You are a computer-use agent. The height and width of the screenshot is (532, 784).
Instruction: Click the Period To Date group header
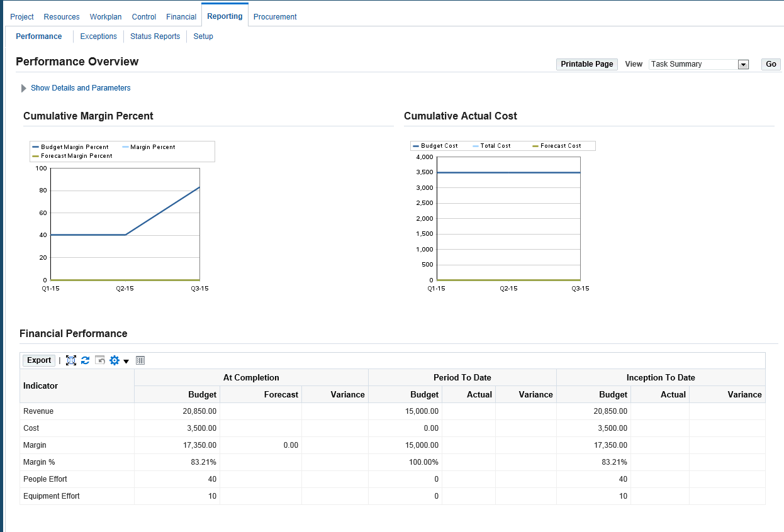click(x=462, y=377)
